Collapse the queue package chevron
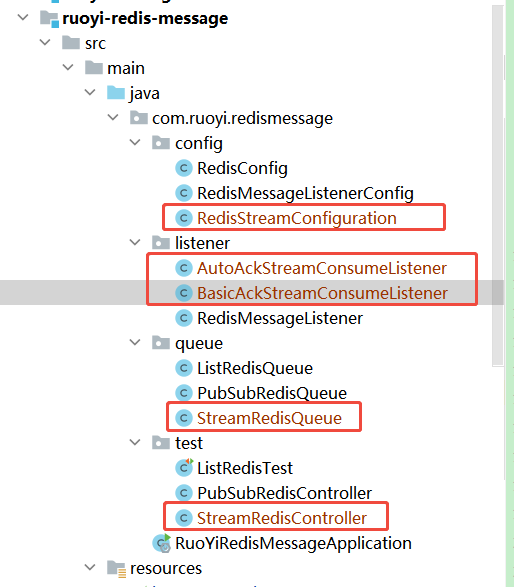The image size is (514, 587). pyautogui.click(x=135, y=343)
